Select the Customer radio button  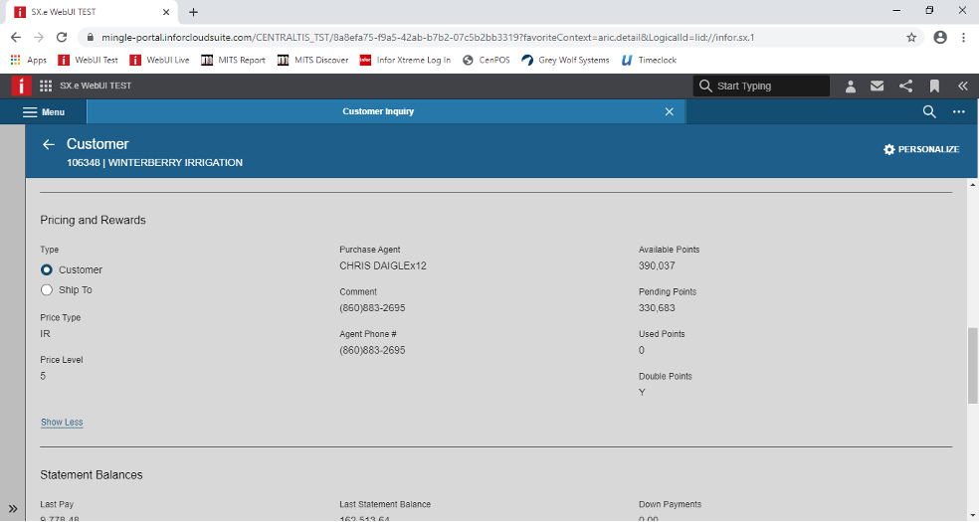click(46, 269)
